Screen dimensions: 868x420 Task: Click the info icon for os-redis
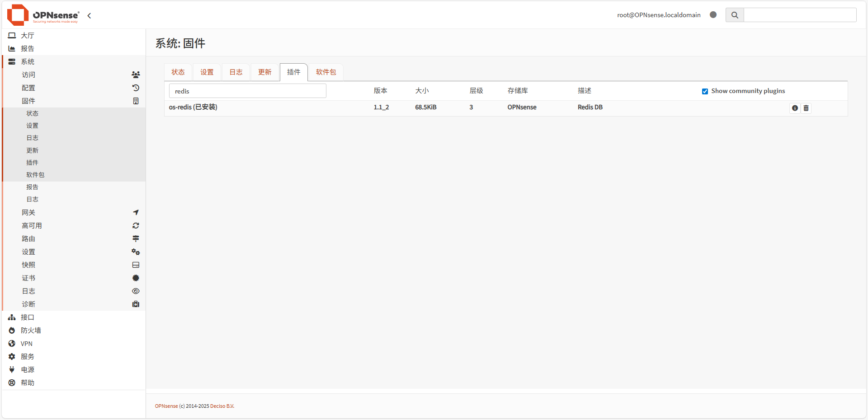point(795,108)
